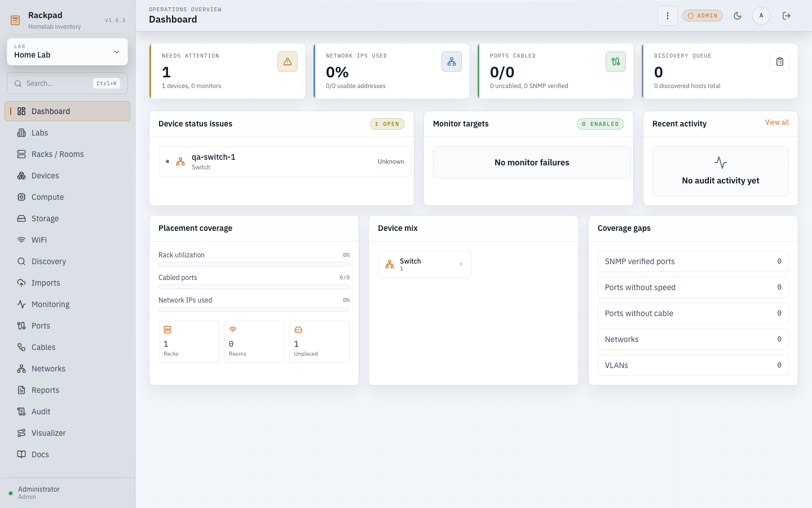Click the Storage sidebar icon

(21, 218)
